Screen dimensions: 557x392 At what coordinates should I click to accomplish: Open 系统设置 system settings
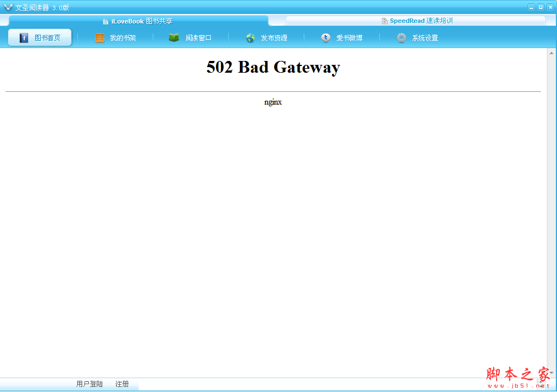pyautogui.click(x=425, y=37)
